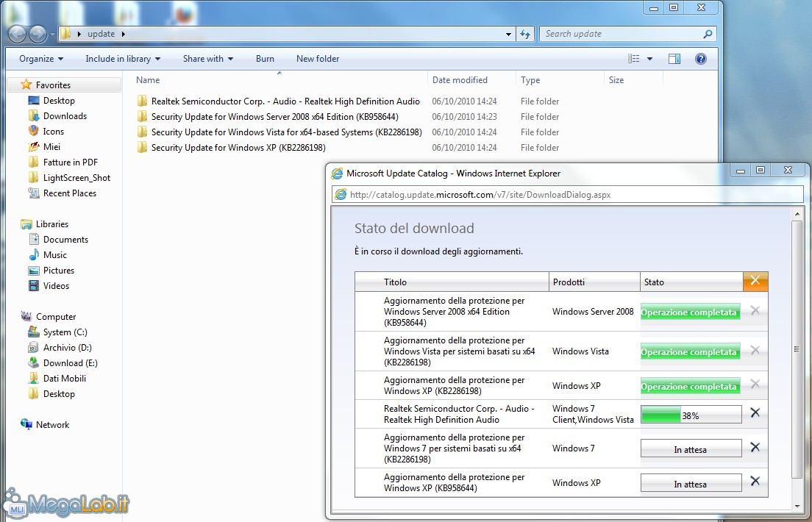This screenshot has height=522, width=812.
Task: Select Security Update Windows Server 2008 folder
Action: coord(274,116)
